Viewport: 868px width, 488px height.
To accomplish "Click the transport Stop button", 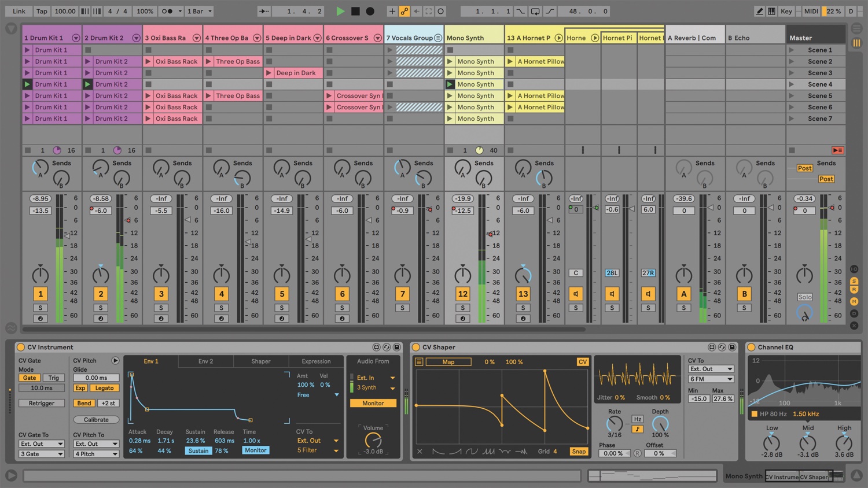I will 355,11.
